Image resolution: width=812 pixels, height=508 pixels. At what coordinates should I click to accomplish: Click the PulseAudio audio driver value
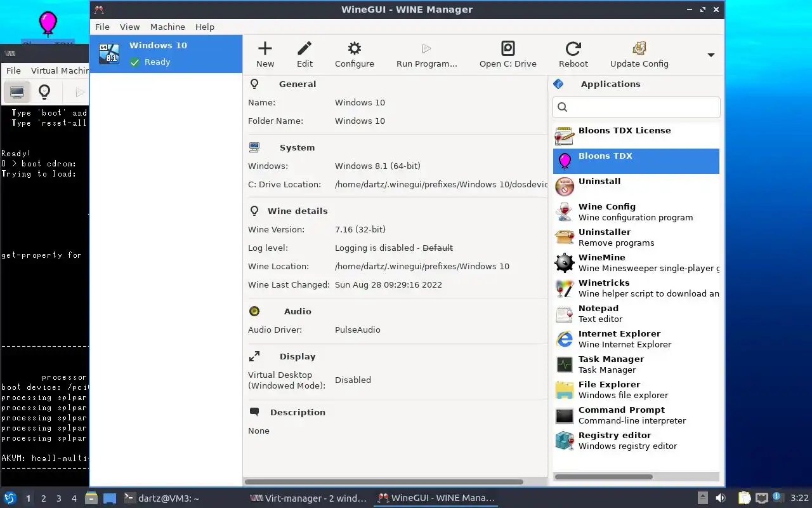tap(358, 330)
